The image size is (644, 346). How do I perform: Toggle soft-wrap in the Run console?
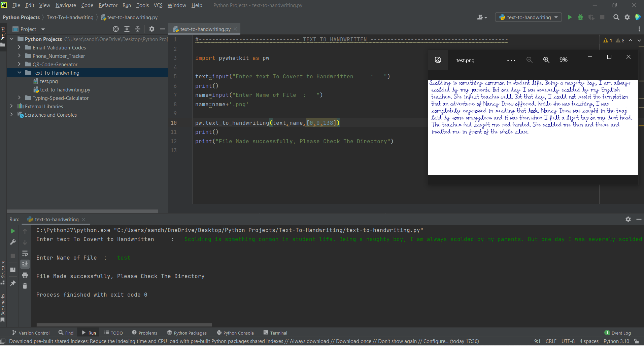(25, 253)
